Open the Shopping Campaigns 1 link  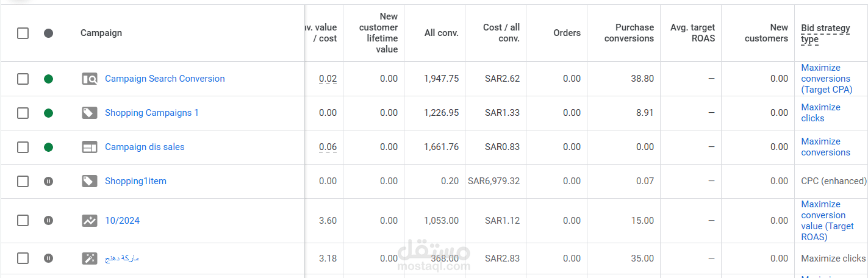[151, 113]
